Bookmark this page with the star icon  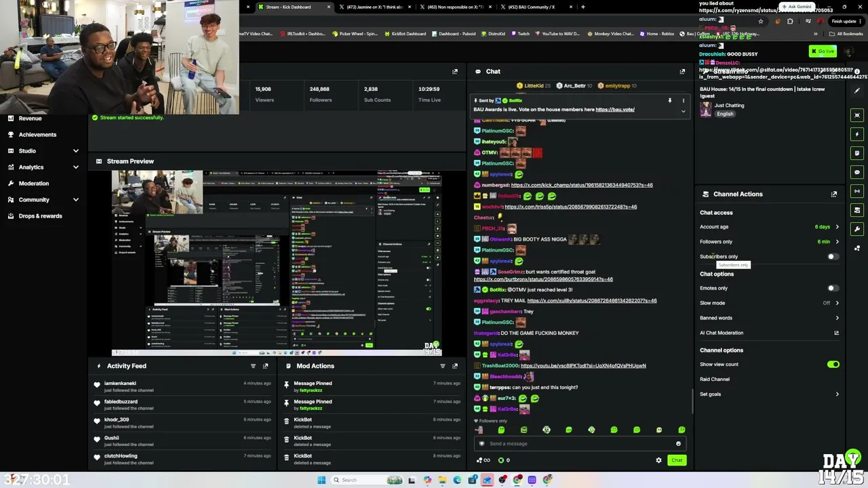pyautogui.click(x=760, y=21)
